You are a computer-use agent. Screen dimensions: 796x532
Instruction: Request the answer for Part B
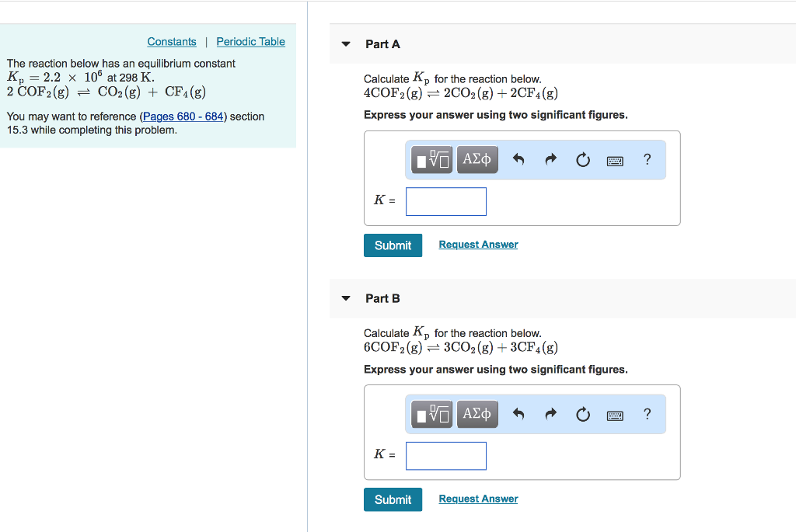tap(478, 499)
